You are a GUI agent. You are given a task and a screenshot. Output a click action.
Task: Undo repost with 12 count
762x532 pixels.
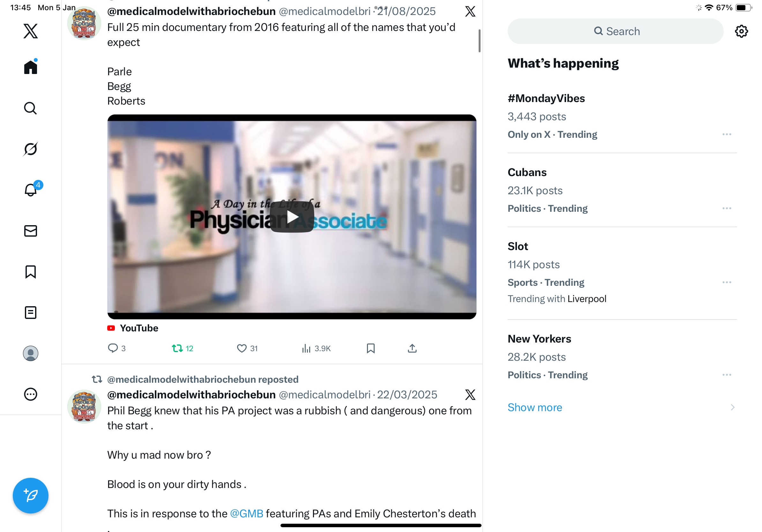point(177,348)
